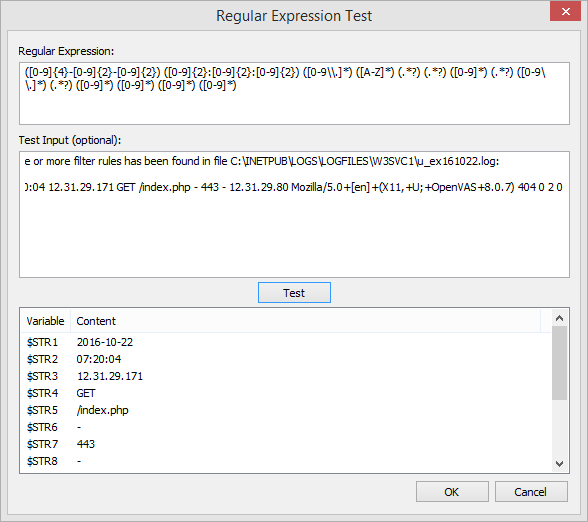Click the 443 content value in results

point(86,444)
